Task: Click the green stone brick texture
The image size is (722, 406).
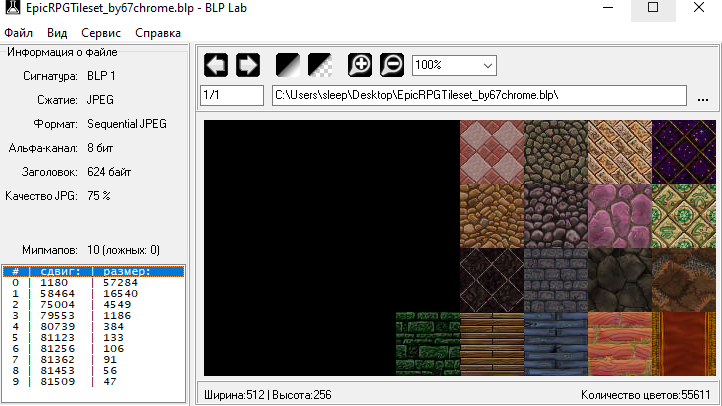Action: (x=428, y=344)
